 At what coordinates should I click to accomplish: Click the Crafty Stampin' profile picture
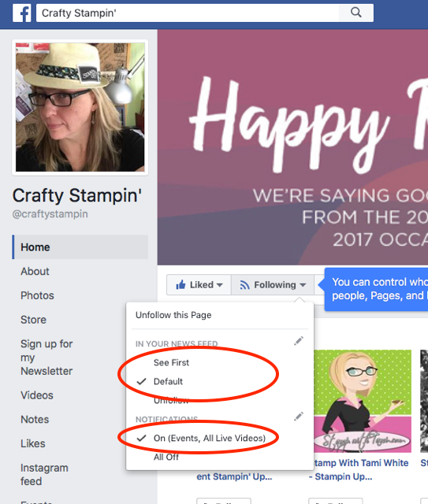pos(80,107)
